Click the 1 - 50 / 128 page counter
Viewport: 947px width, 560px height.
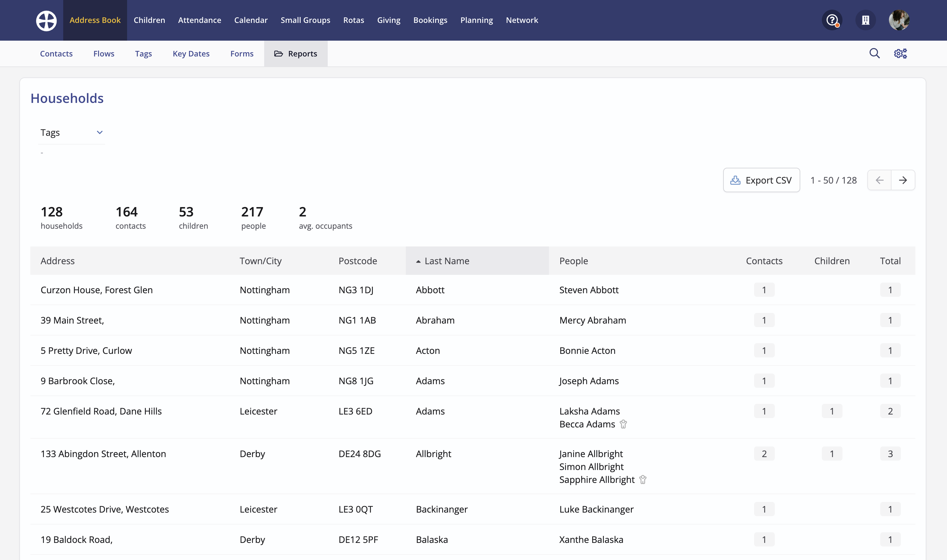coord(833,180)
